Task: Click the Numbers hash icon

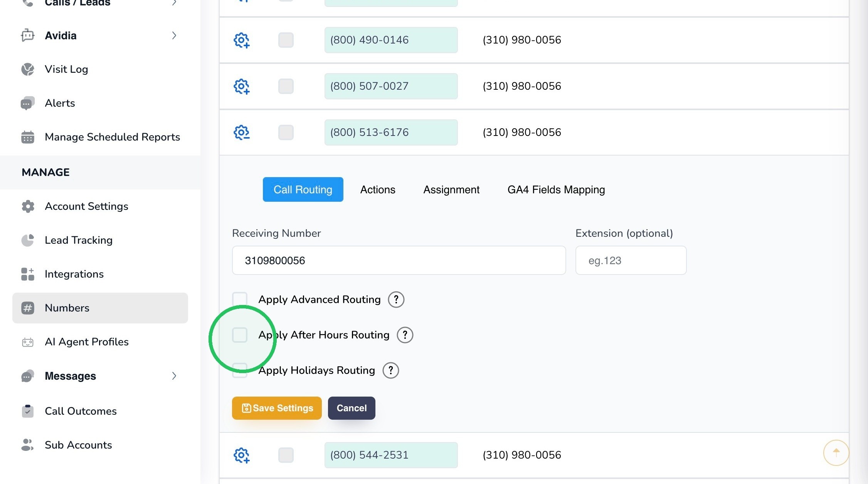Action: pos(28,308)
